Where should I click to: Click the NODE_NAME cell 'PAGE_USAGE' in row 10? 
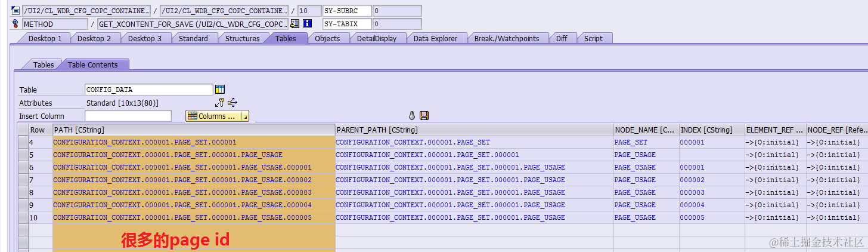click(x=646, y=217)
